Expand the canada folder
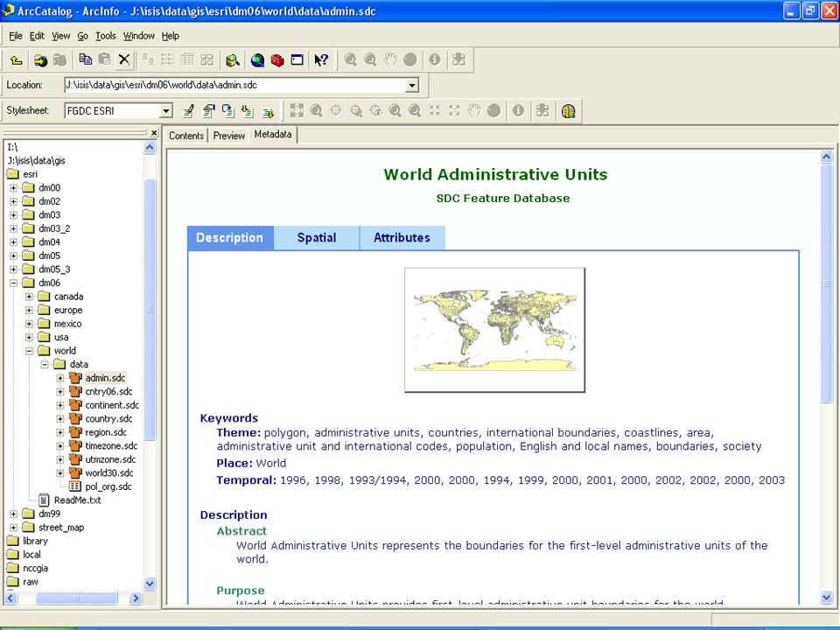840x630 pixels. (29, 297)
